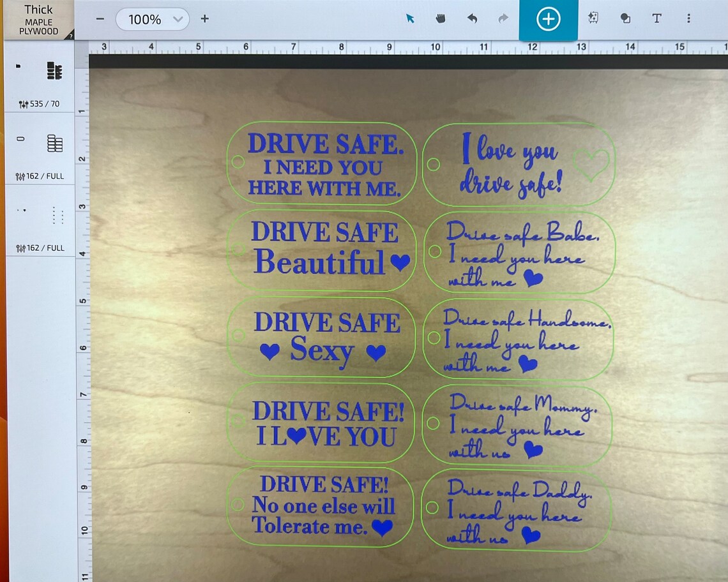Click the undo arrow icon
Image resolution: width=728 pixels, height=582 pixels.
click(x=472, y=19)
